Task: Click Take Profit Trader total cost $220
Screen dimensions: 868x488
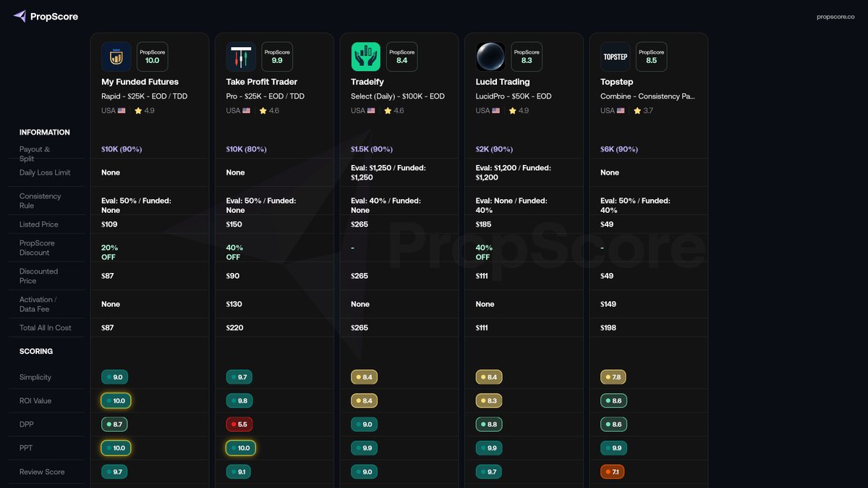Action: point(234,328)
